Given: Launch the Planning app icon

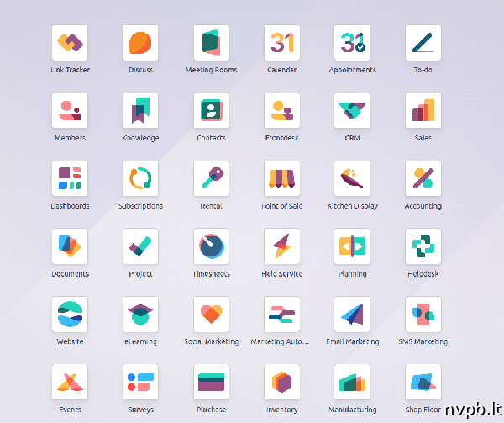Looking at the screenshot, I should coord(352,246).
